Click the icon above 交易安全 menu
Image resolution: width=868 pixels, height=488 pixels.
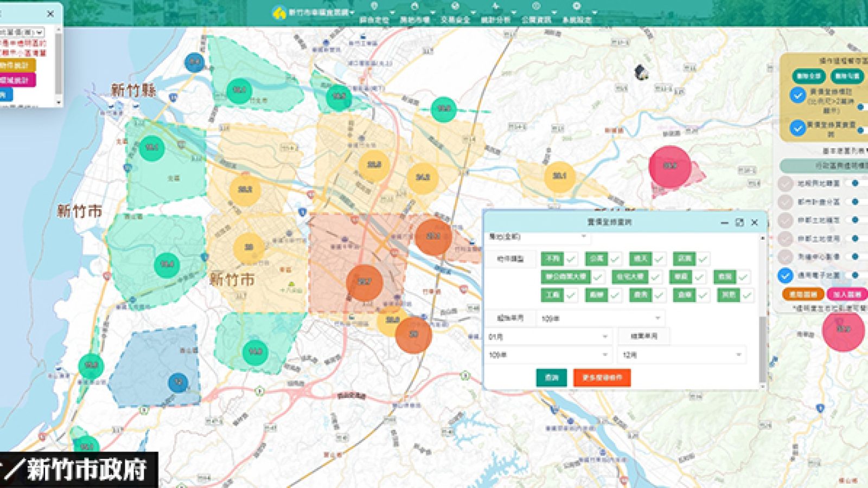[x=455, y=6]
